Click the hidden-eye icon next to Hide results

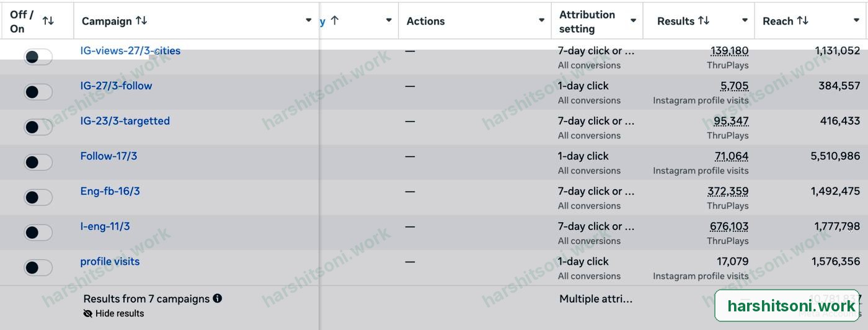tap(88, 314)
